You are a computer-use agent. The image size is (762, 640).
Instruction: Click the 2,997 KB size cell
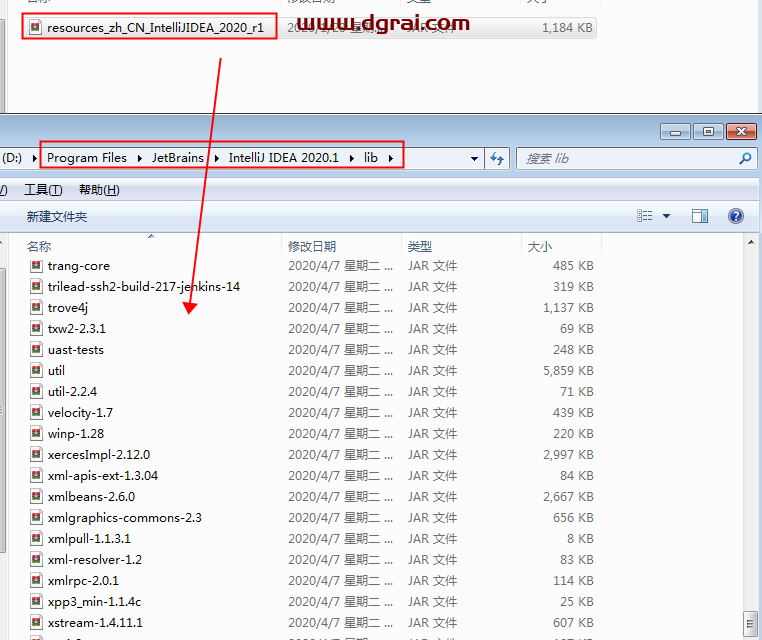point(568,454)
